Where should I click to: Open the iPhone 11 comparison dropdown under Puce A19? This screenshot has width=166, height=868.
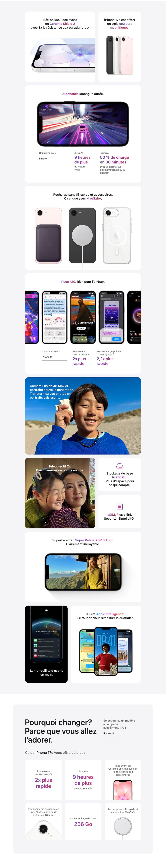pos(54,357)
